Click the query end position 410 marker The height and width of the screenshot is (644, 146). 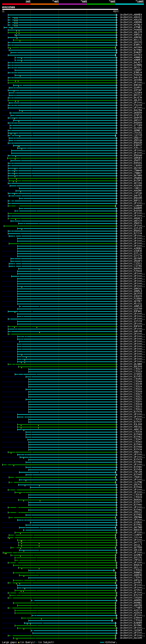(115, 11)
